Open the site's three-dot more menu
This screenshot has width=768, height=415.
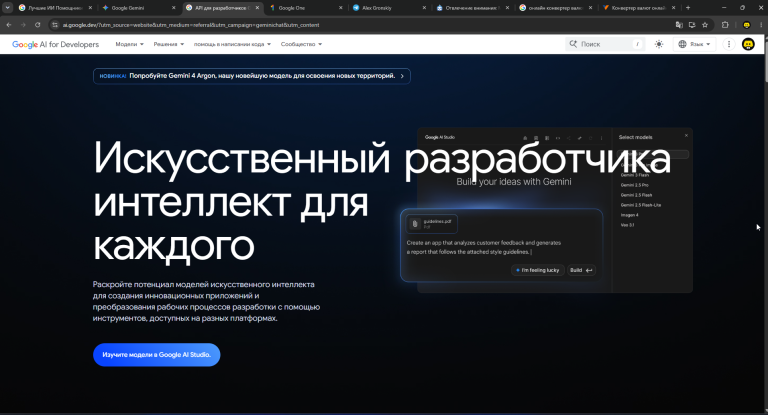point(729,44)
